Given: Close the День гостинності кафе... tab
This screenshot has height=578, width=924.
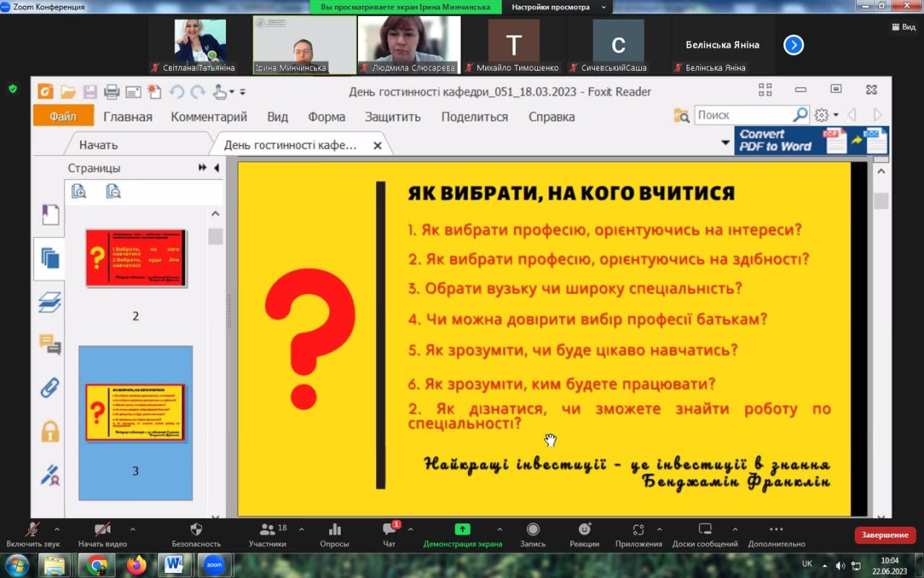Looking at the screenshot, I should 377,145.
